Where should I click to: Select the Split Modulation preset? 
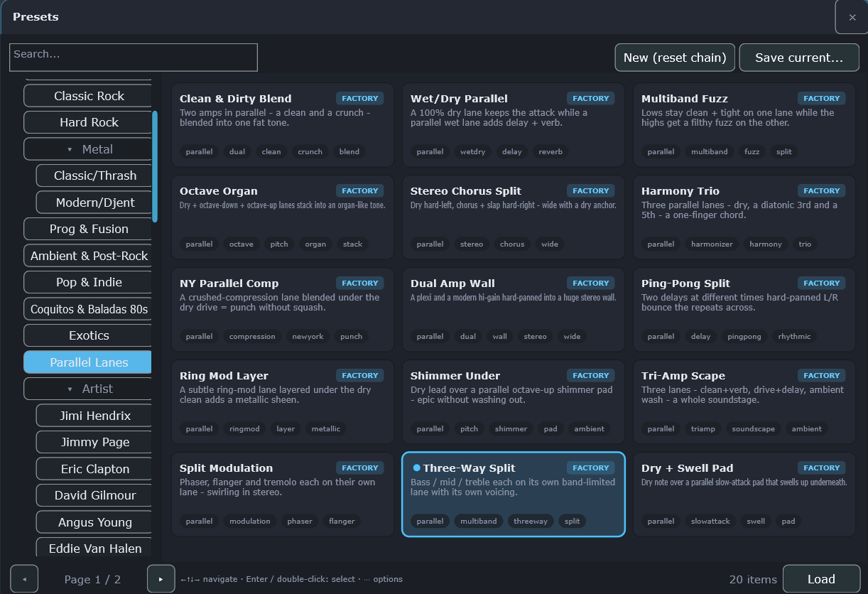(x=283, y=495)
